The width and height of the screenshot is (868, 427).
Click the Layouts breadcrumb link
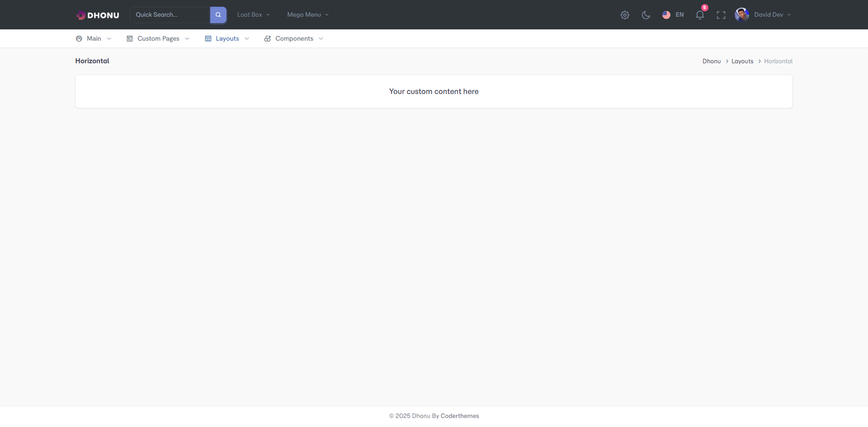(742, 61)
